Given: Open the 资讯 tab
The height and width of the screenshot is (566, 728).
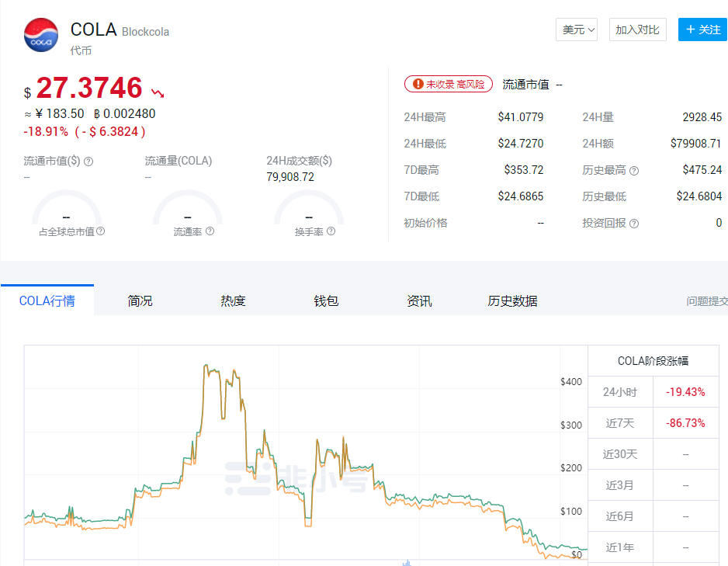Looking at the screenshot, I should click(x=419, y=301).
